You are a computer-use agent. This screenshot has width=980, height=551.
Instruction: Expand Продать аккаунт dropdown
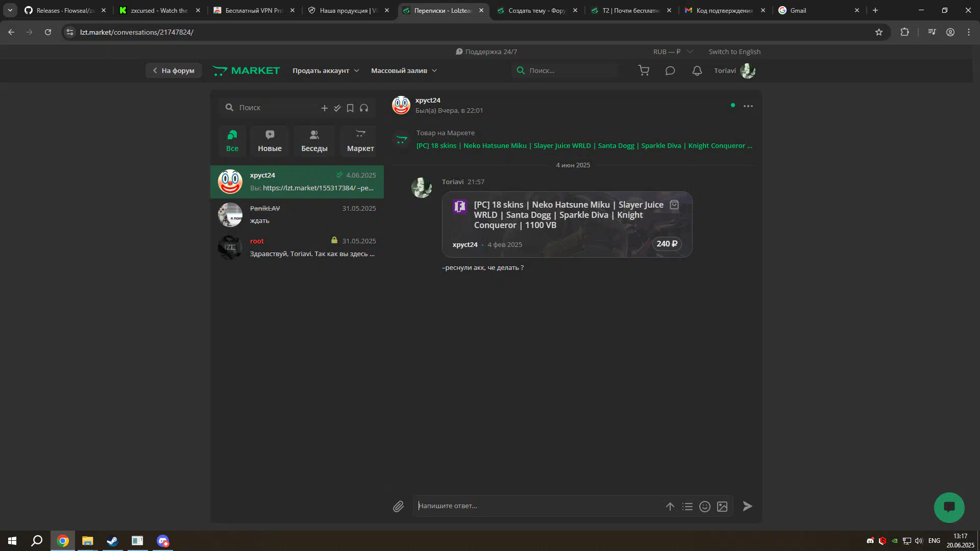(326, 71)
